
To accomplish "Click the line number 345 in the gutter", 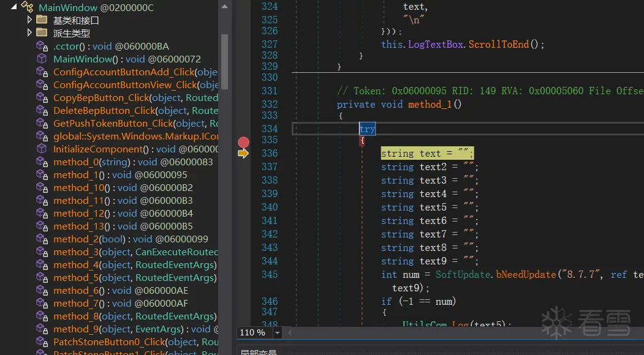I will tap(270, 274).
